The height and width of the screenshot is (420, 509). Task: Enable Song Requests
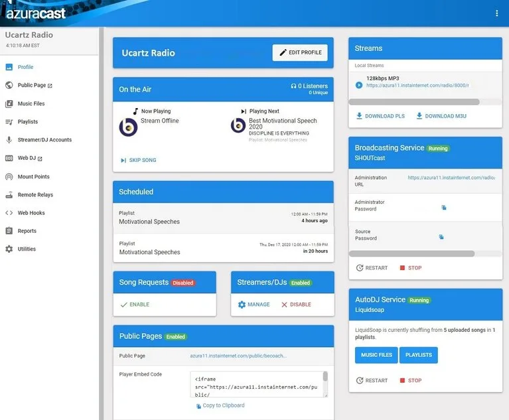pos(135,305)
